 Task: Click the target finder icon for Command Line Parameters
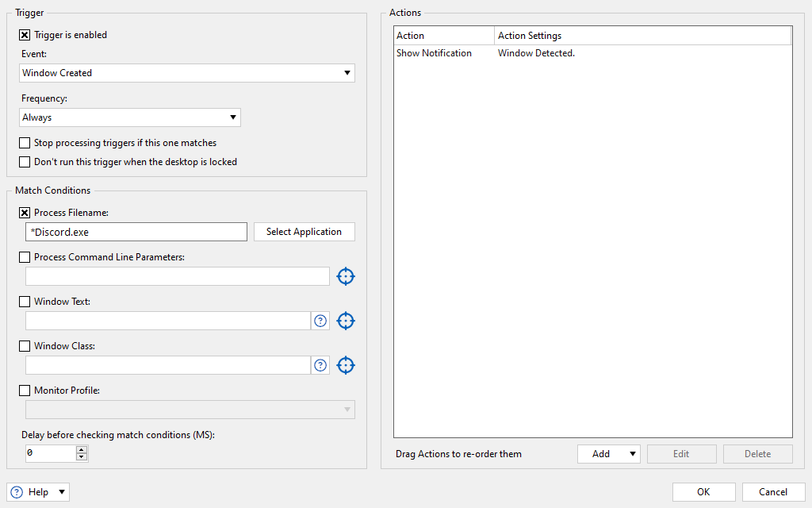click(x=345, y=276)
